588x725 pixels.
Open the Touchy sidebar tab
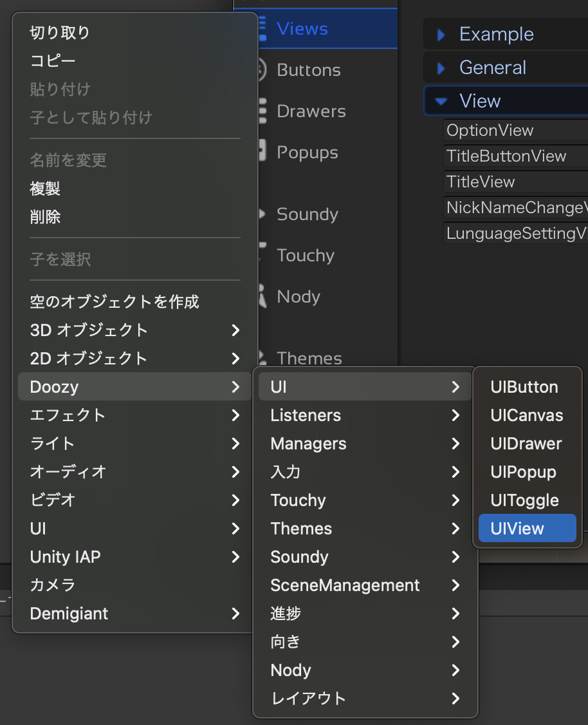click(x=328, y=255)
